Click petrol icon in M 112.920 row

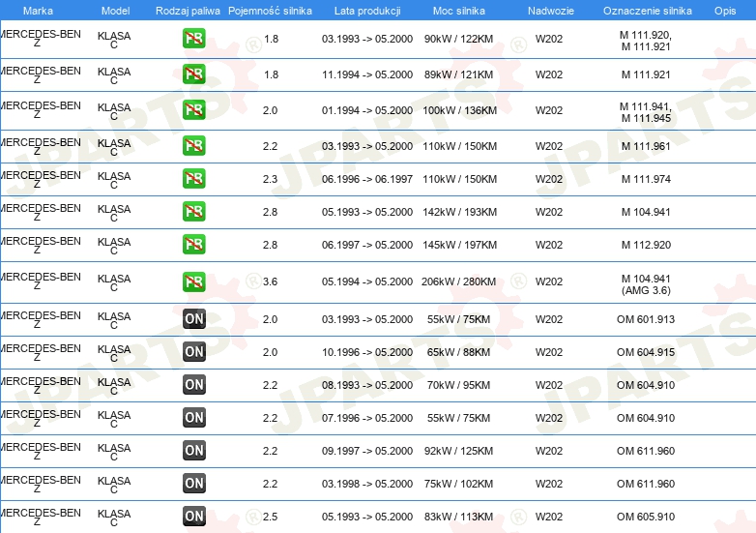click(193, 244)
